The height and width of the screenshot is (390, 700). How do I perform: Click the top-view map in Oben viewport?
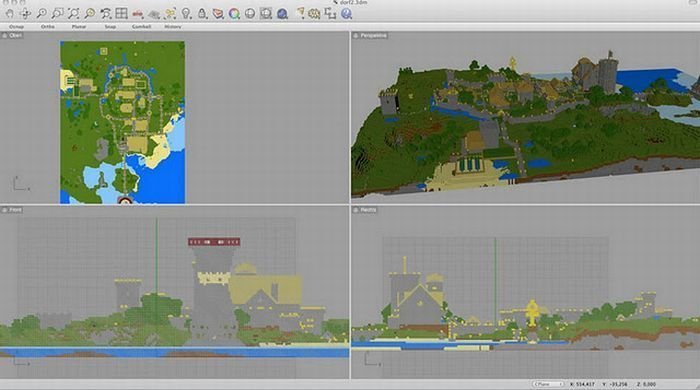tap(122, 122)
